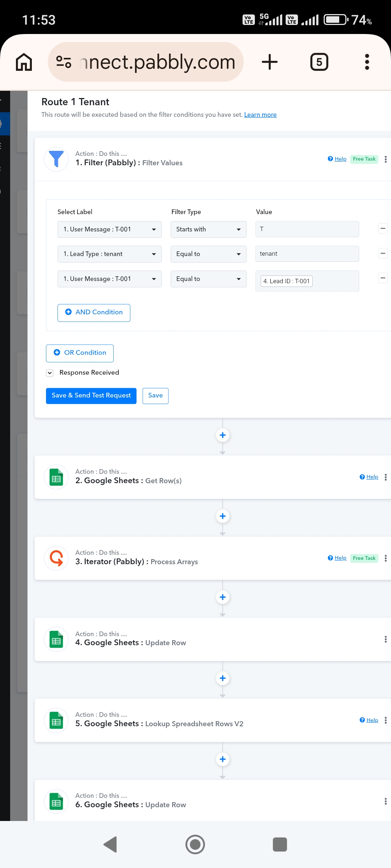The width and height of the screenshot is (391, 868).
Task: Tap the browser home icon
Action: (24, 62)
